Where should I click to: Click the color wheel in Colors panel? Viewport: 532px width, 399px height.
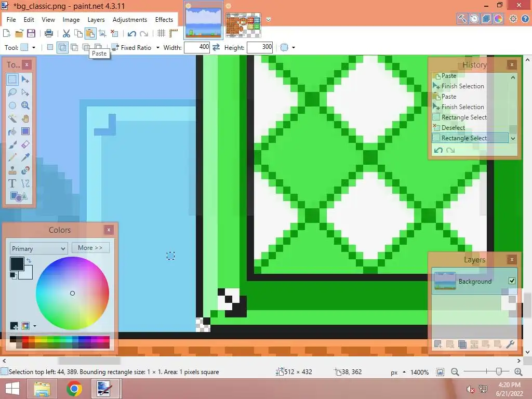[72, 293]
